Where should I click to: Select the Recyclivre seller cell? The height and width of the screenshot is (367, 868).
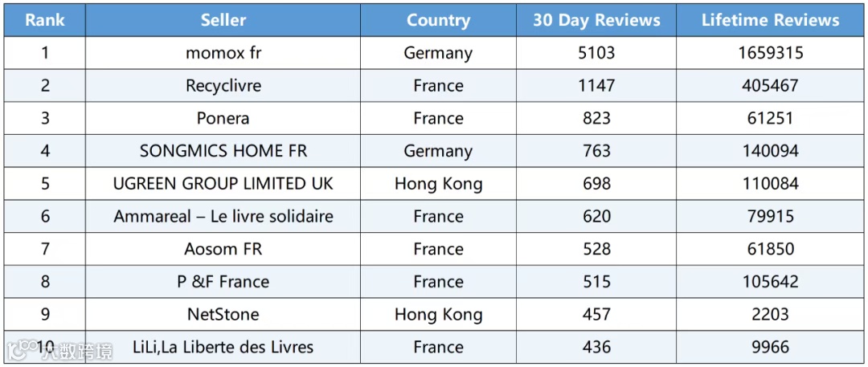pyautogui.click(x=223, y=86)
